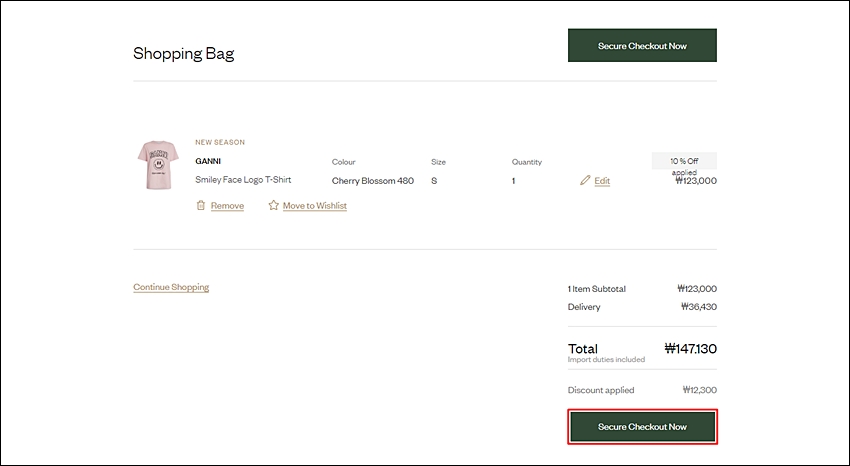The height and width of the screenshot is (466, 850).
Task: Click the Colour column label
Action: coord(344,162)
